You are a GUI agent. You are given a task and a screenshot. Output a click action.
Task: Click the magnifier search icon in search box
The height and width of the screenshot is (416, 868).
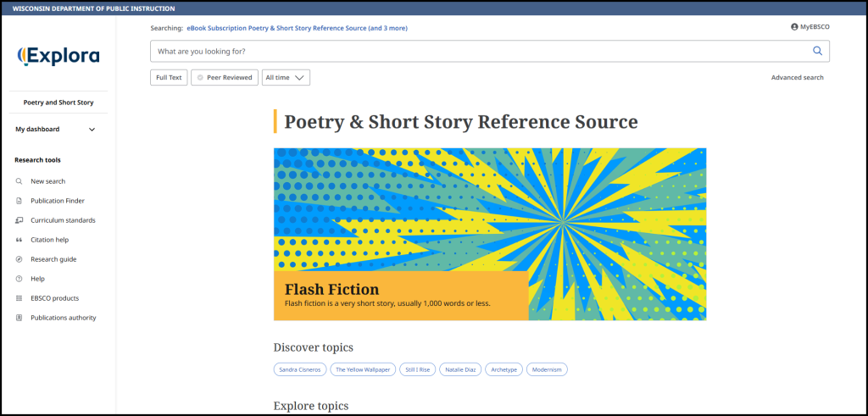tap(817, 51)
